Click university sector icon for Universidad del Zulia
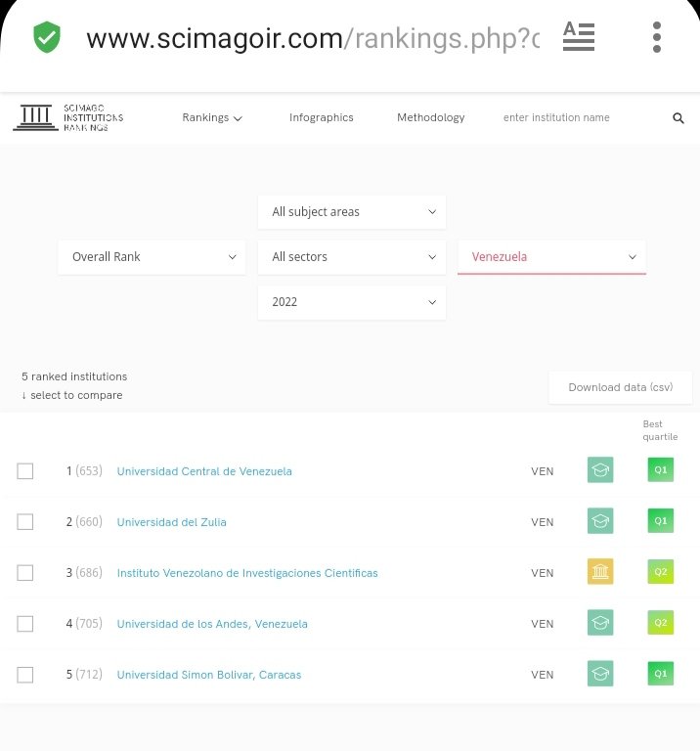 click(x=600, y=520)
